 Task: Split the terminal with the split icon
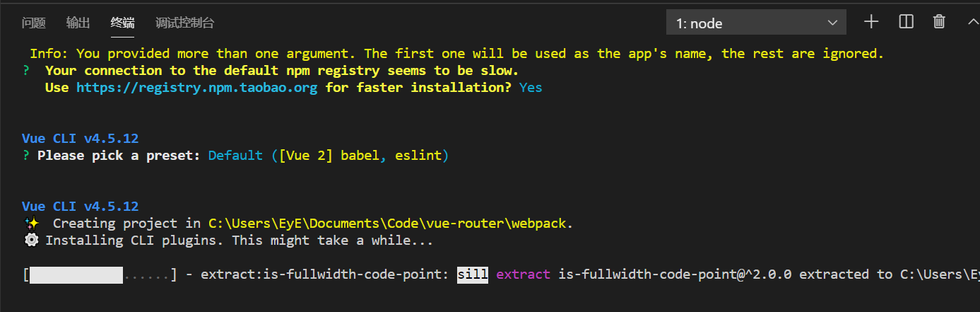coord(906,22)
